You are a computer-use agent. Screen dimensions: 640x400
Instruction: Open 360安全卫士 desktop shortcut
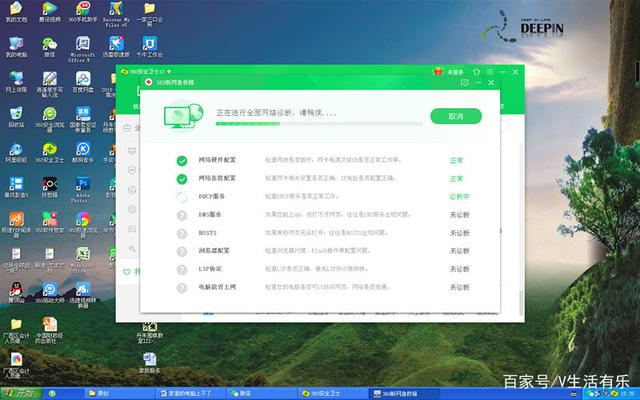(50, 152)
